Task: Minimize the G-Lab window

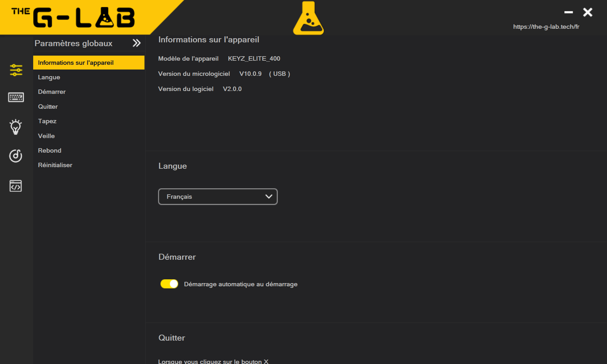Action: [568, 12]
